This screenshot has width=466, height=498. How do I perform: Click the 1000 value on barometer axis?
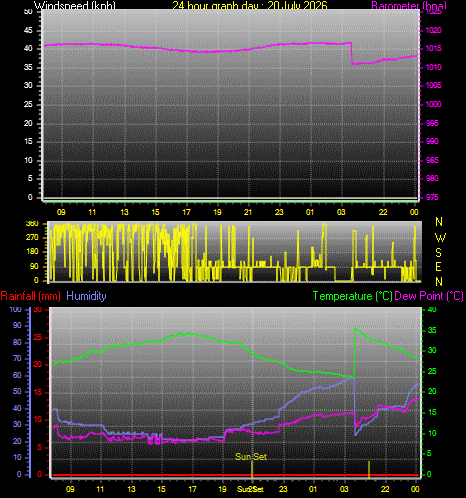(433, 104)
